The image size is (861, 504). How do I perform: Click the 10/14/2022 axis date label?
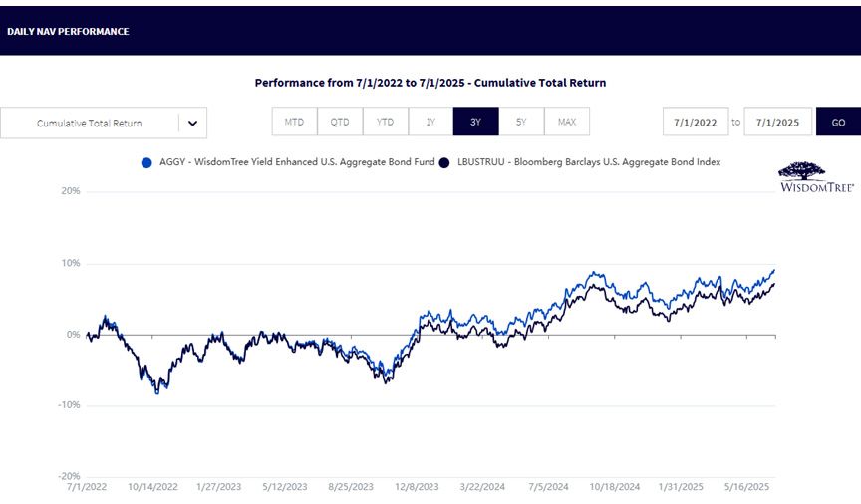pyautogui.click(x=152, y=487)
